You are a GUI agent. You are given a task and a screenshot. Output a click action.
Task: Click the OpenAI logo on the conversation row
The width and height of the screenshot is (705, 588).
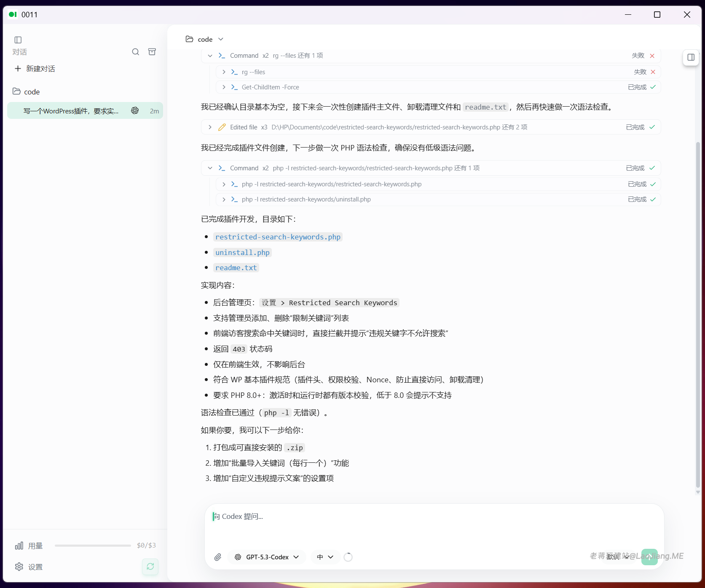coord(135,110)
